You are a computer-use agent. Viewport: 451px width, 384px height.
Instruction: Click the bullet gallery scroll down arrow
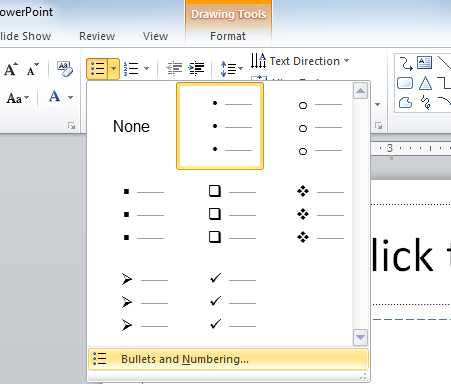pyautogui.click(x=360, y=337)
